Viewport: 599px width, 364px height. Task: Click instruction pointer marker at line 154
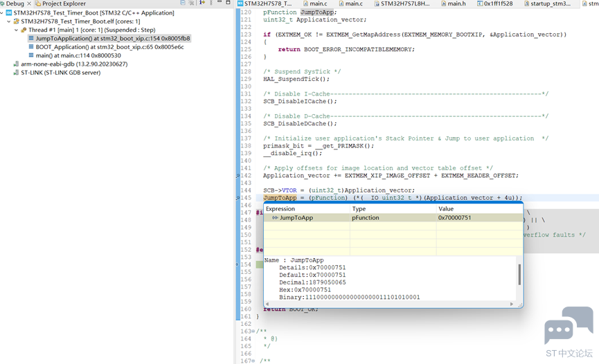[238, 264]
